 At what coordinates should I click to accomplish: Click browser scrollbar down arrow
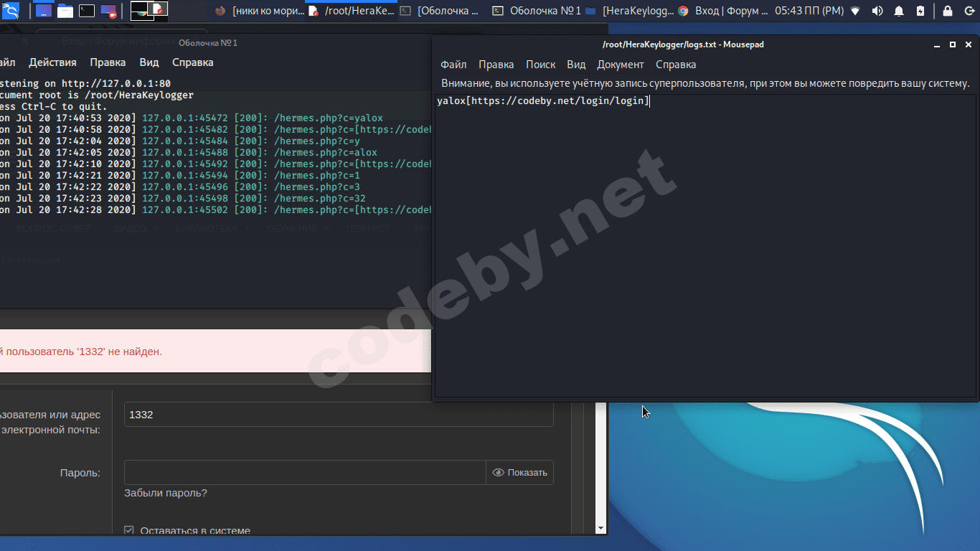(601, 528)
